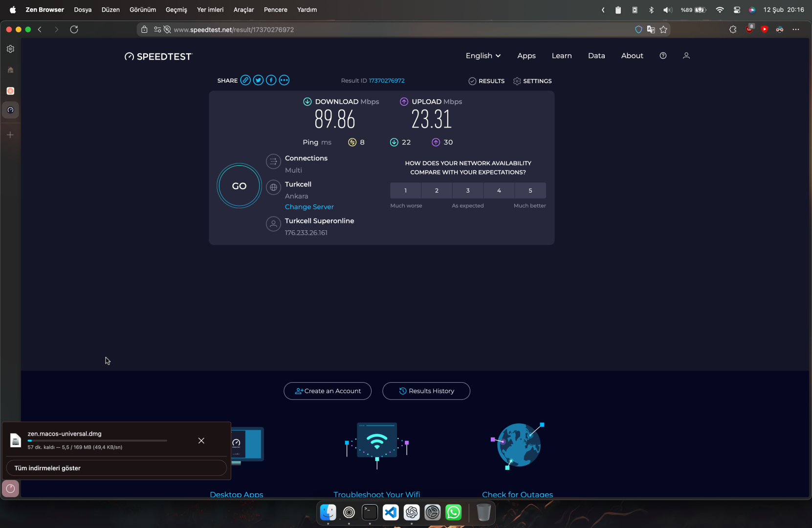
Task: Switch to the Speedtest tab in the sidebar
Action: coord(10,110)
